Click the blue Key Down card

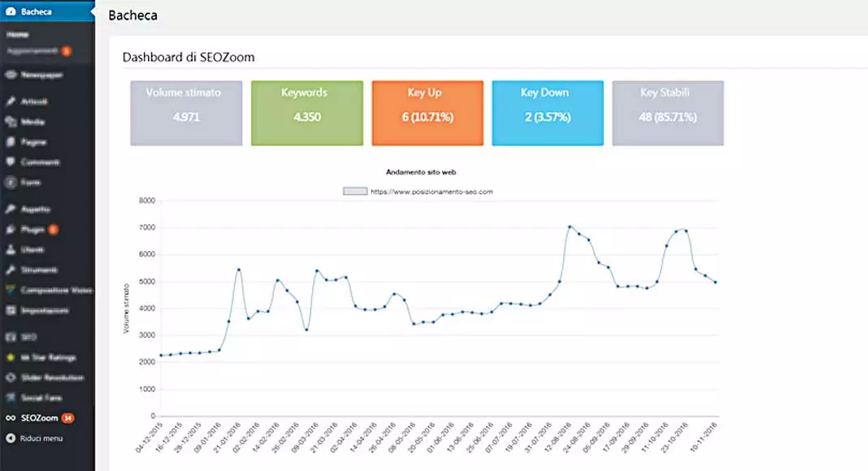tap(548, 114)
